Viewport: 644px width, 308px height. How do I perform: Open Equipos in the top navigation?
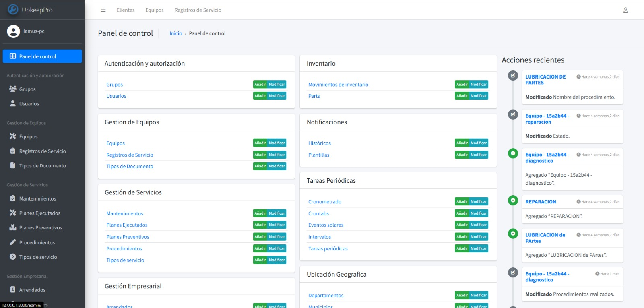point(155,10)
